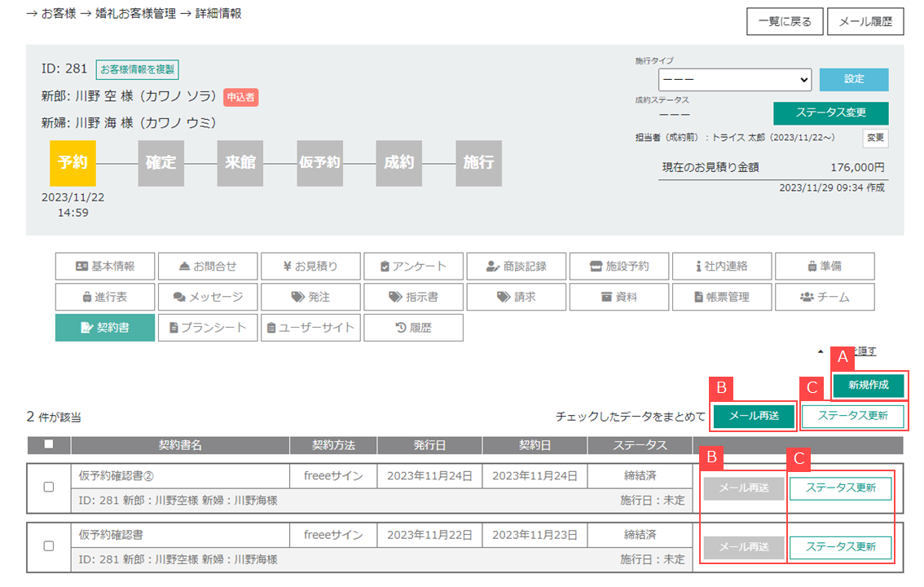Open the アンケート (survey) clipboard icon
The height and width of the screenshot is (587, 924).
point(412,266)
